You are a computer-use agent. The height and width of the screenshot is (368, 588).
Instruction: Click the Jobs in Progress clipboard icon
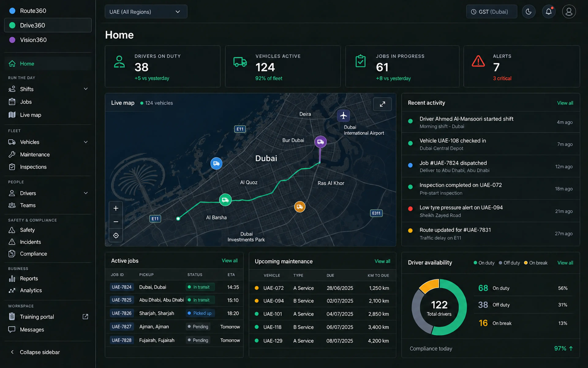(x=360, y=61)
